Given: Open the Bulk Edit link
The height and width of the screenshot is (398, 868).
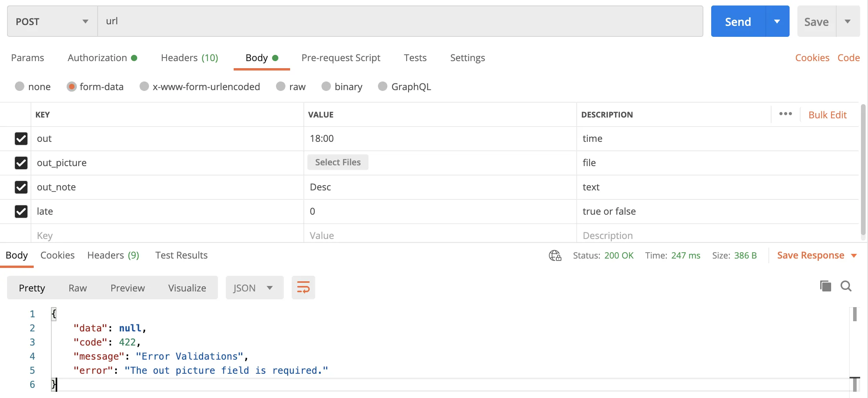Looking at the screenshot, I should (x=827, y=115).
